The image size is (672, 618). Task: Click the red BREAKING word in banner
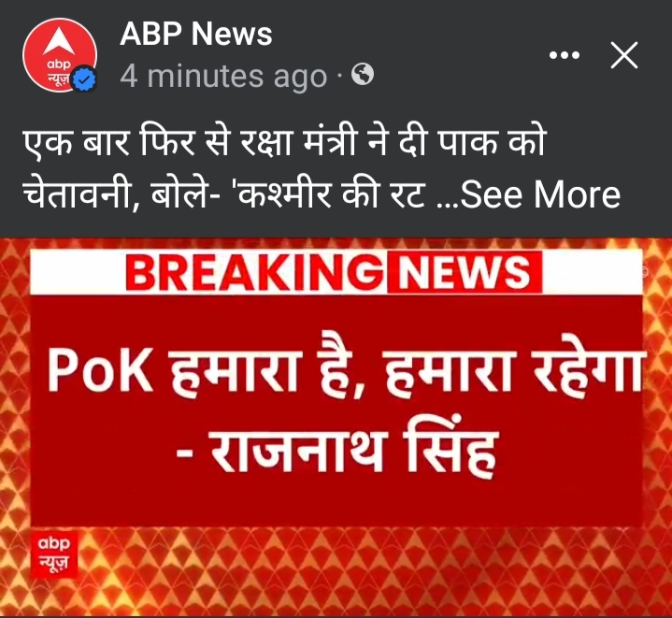(254, 272)
